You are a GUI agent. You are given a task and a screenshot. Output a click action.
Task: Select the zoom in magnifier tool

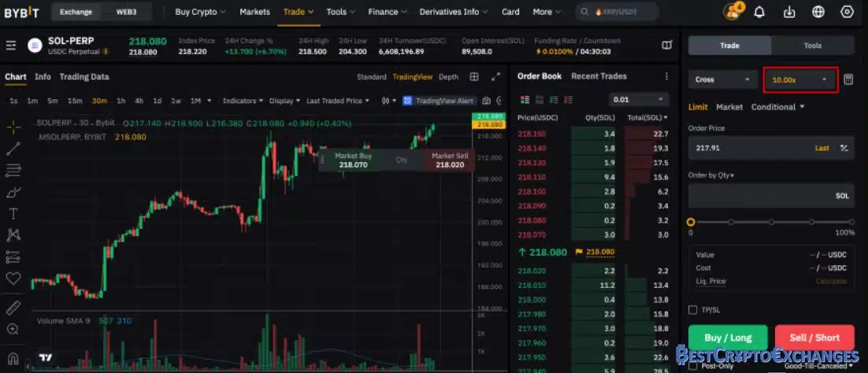13,329
